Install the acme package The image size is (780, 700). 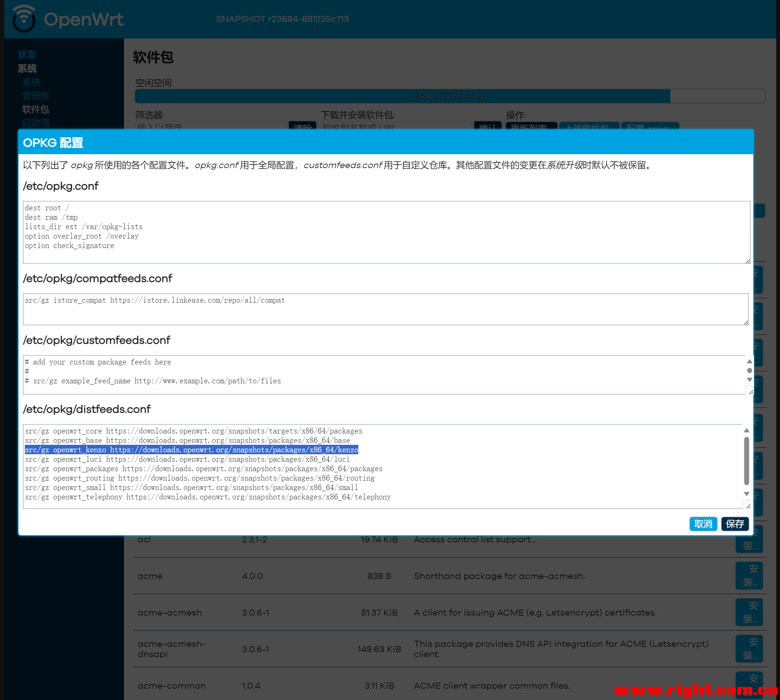click(749, 575)
